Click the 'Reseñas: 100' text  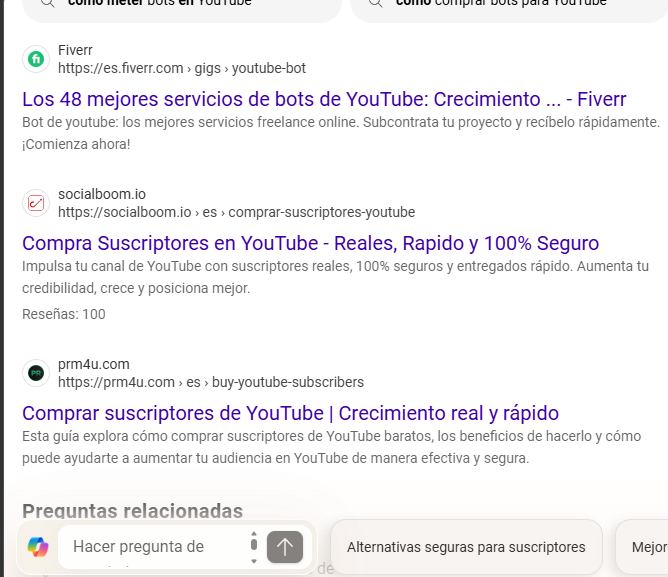pyautogui.click(x=63, y=314)
